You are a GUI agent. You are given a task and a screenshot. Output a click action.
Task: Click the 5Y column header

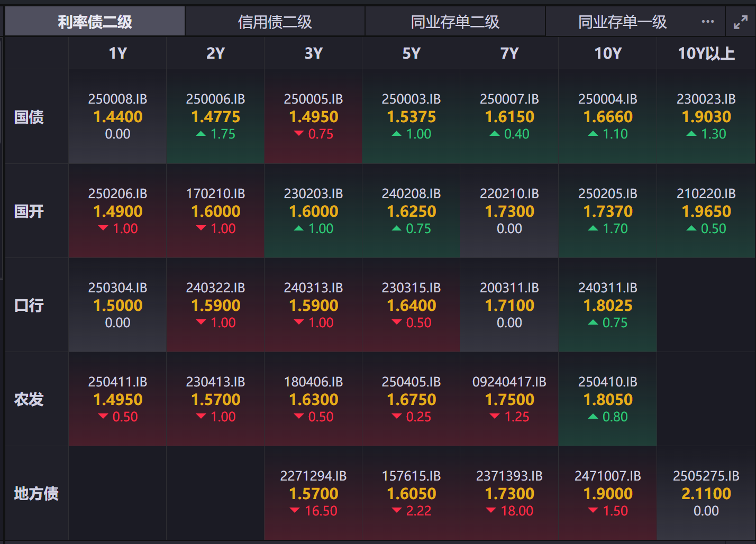click(x=411, y=53)
